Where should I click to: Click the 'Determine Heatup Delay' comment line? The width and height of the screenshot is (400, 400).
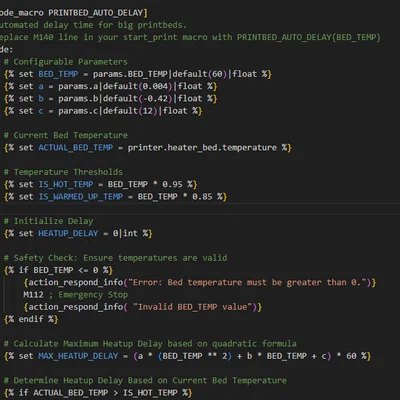tap(145, 380)
